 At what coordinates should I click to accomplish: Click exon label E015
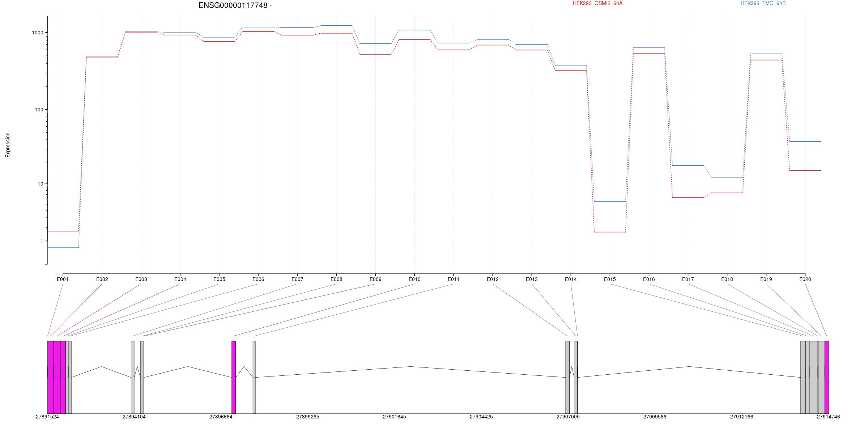tap(610, 279)
